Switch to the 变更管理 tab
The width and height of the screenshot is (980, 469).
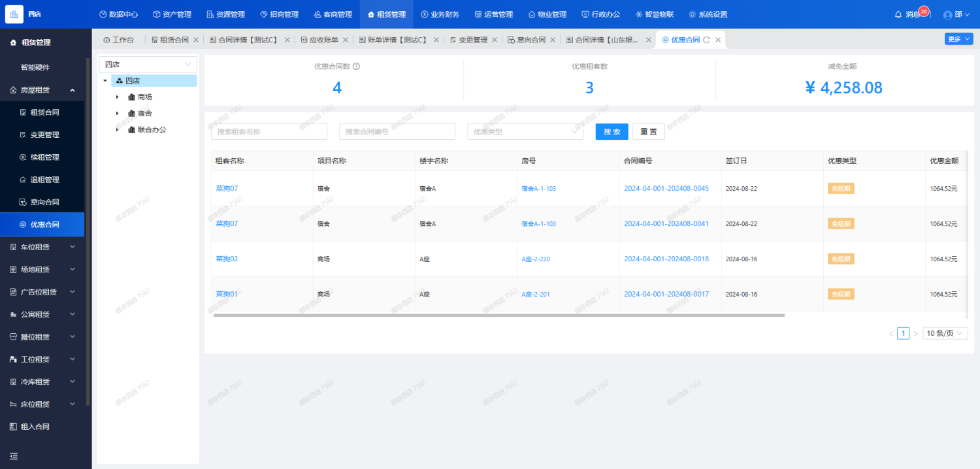[468, 40]
